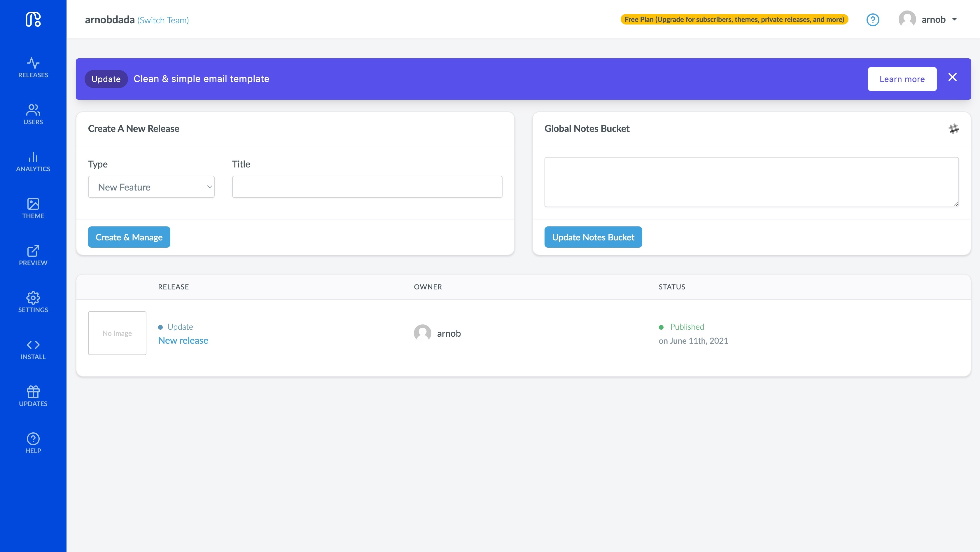Image resolution: width=980 pixels, height=552 pixels.
Task: Click Update Notes Bucket button
Action: tap(593, 237)
